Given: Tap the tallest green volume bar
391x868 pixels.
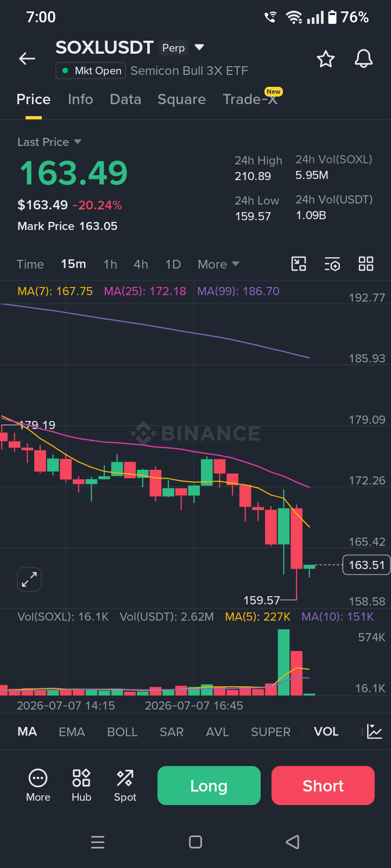Looking at the screenshot, I should coord(283,662).
